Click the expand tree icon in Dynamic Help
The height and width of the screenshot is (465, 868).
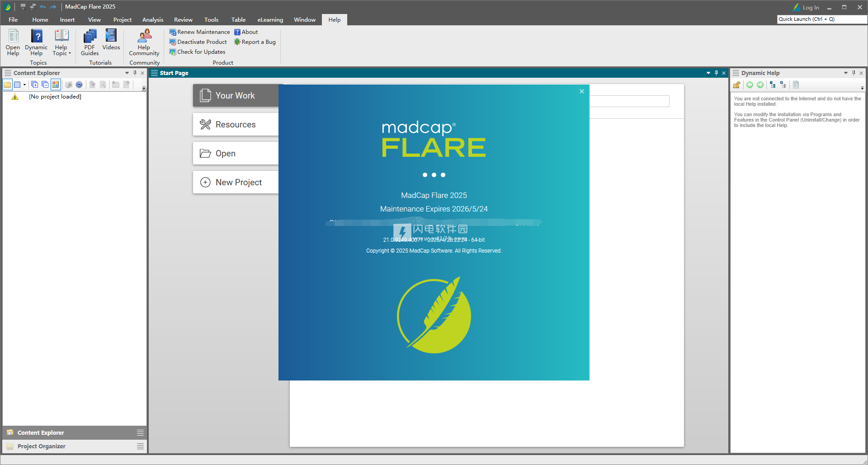click(783, 85)
